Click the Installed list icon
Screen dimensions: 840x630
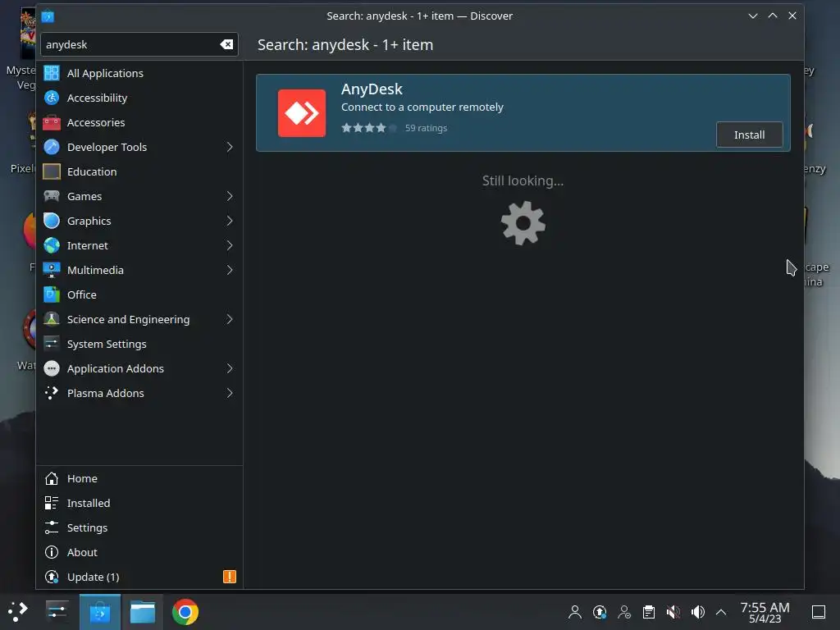tap(52, 503)
